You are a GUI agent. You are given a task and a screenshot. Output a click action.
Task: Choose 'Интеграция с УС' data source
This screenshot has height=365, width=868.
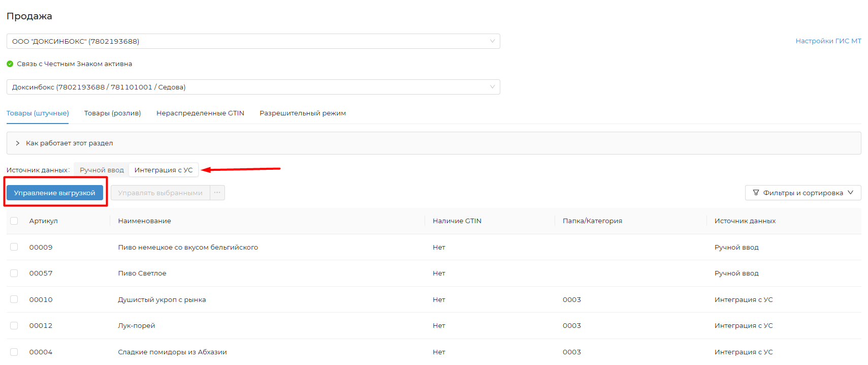click(164, 170)
